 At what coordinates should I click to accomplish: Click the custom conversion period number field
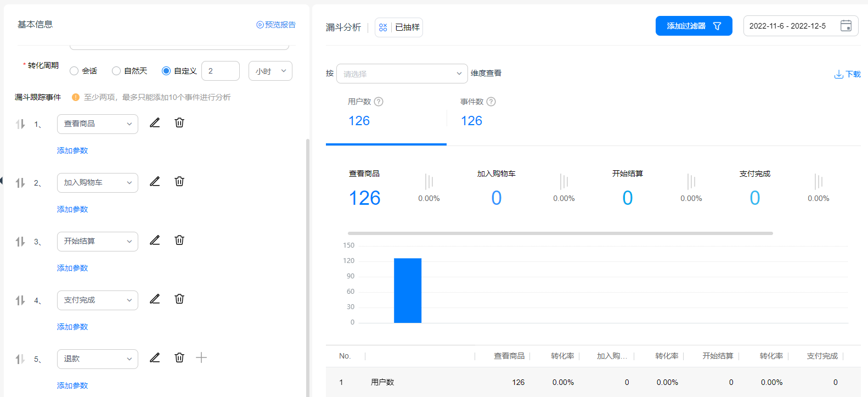coord(221,71)
